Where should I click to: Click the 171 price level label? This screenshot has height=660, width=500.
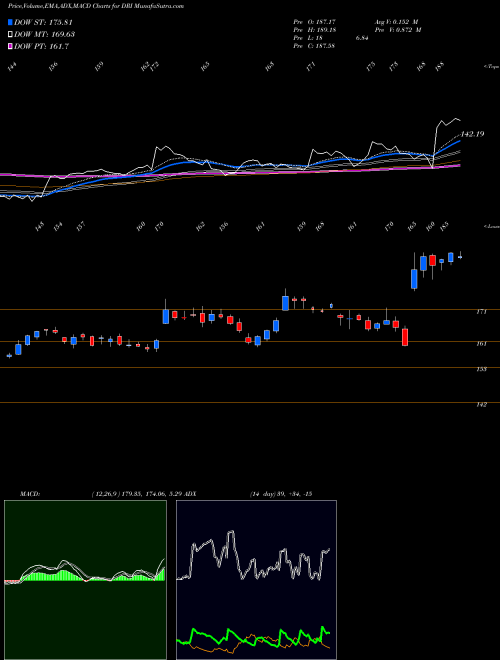(481, 312)
